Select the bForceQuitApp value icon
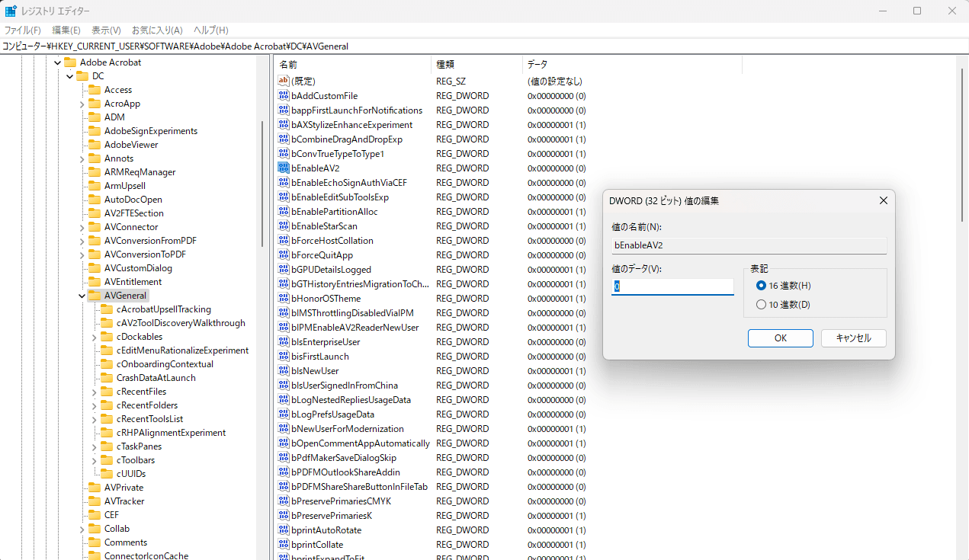Viewport: 969px width, 560px height. (x=284, y=255)
